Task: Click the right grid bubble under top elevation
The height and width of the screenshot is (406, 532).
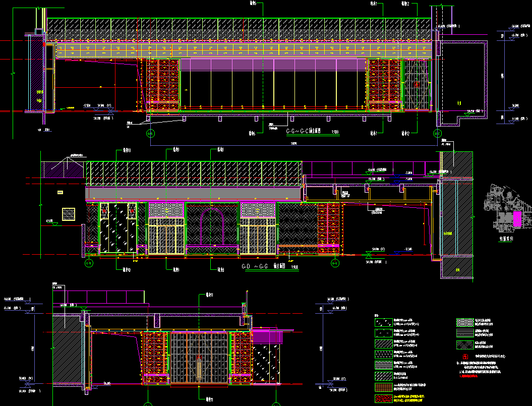Action: pos(437,134)
